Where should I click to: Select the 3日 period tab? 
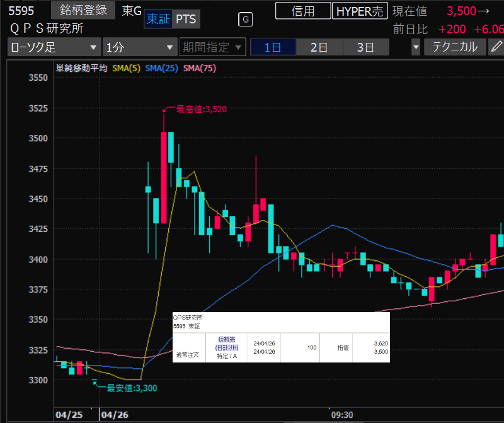(366, 47)
